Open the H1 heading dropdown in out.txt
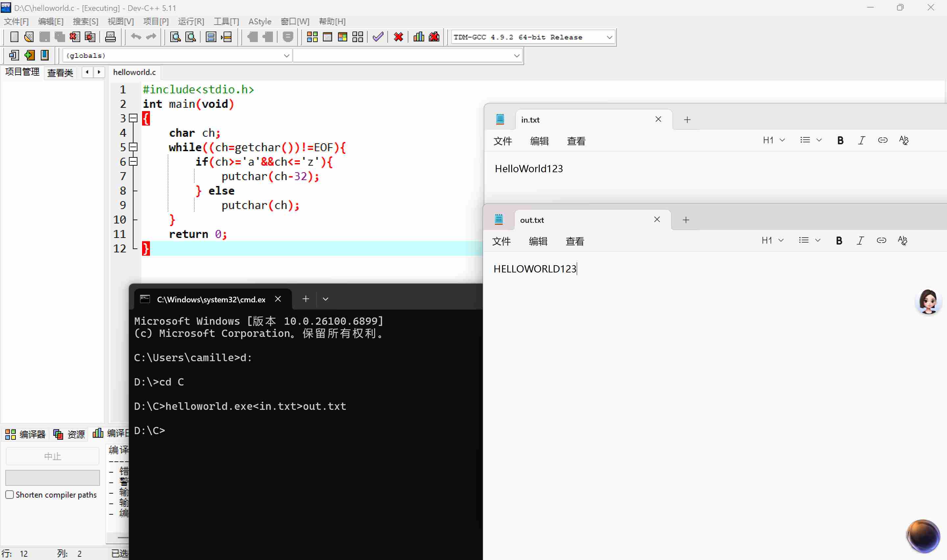The image size is (947, 560). click(772, 241)
